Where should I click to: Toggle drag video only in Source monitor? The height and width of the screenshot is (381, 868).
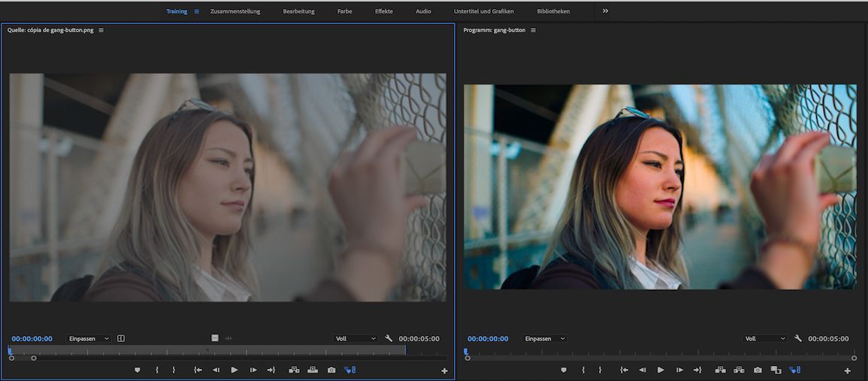coord(215,338)
